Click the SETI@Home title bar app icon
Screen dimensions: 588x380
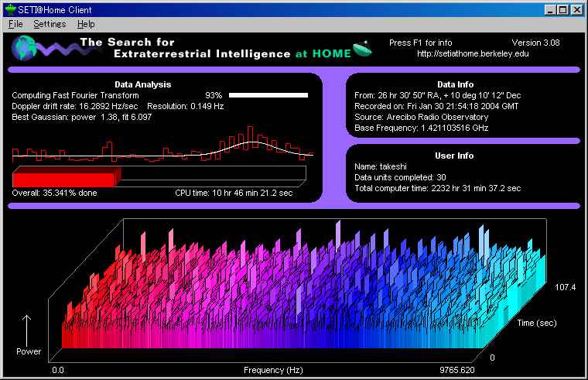[x=10, y=10]
